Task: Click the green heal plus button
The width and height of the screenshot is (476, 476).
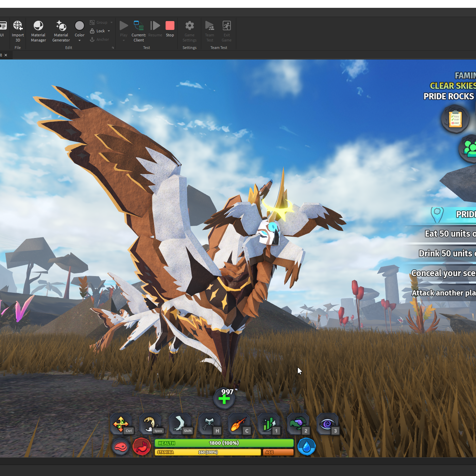Action: click(224, 398)
